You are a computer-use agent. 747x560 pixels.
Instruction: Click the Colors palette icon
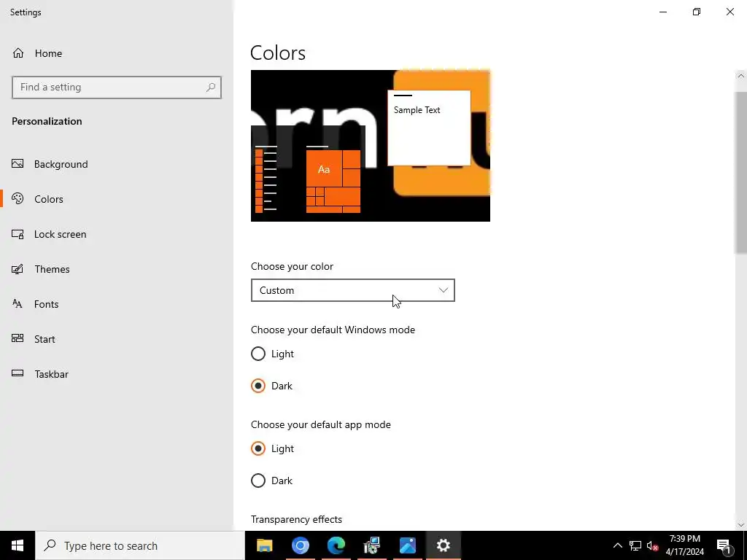18,198
